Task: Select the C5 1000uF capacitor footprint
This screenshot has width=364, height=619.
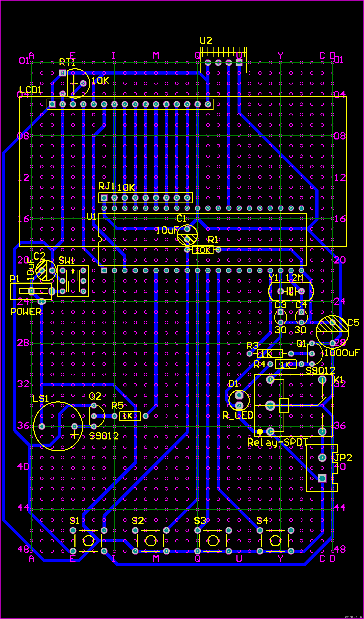Action: [332, 332]
